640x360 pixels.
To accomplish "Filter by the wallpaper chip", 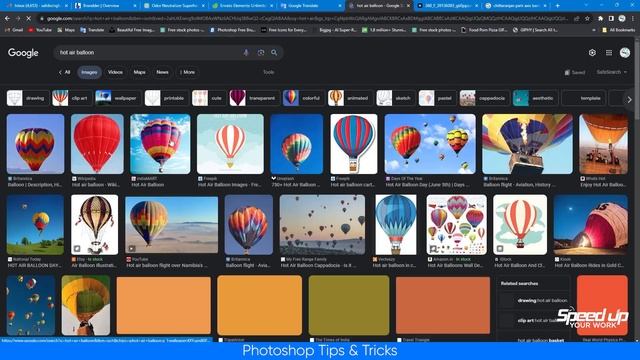I will [118, 98].
